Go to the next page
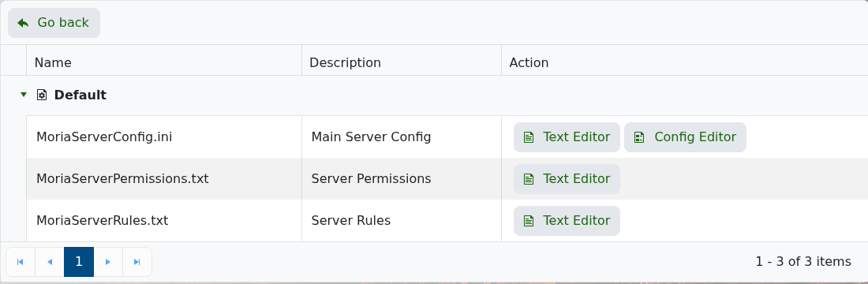Screen dimensions: 868x284 click(x=108, y=262)
